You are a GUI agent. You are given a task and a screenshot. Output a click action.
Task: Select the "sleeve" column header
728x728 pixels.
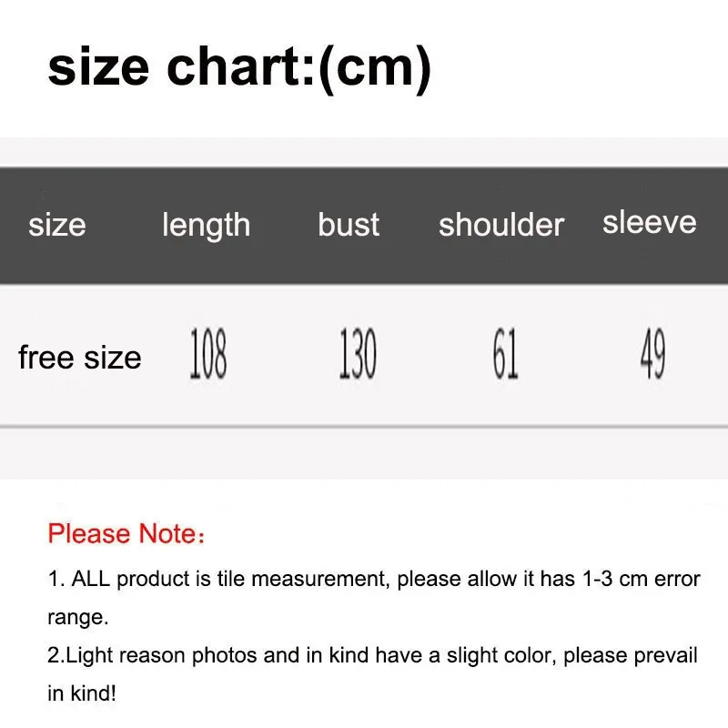pos(649,222)
